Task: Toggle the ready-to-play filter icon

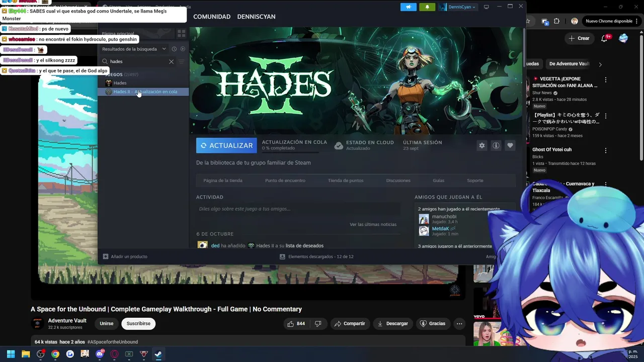Action: [x=183, y=49]
